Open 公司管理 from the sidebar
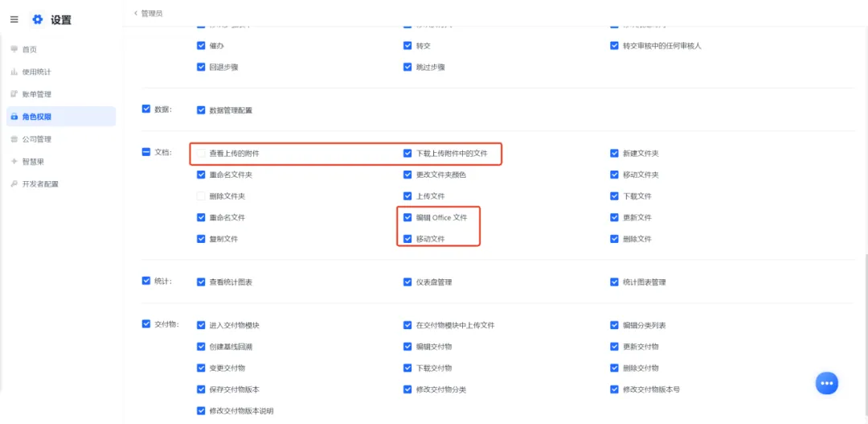 [36, 139]
